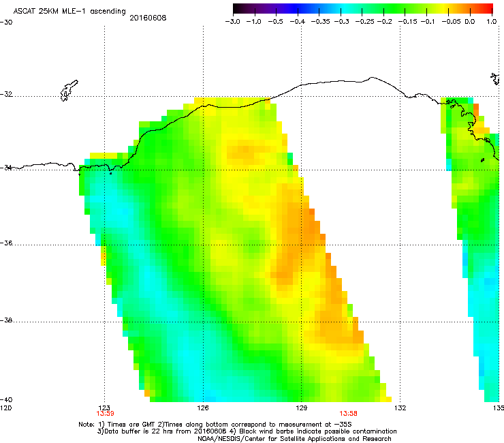Screen dimensions: 504x443
Task: Click the tiny island outline near 134.5E 34S
Action: point(482,160)
